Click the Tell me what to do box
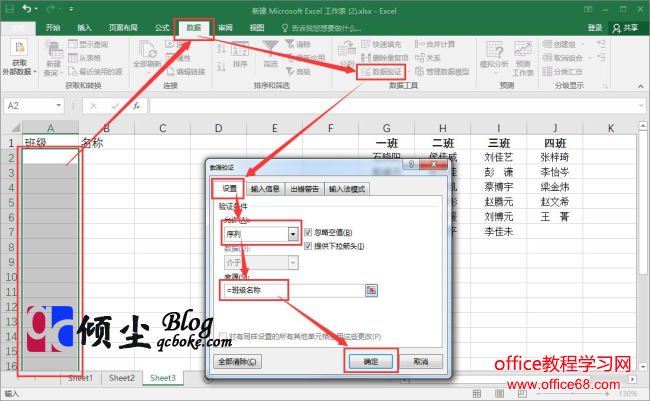The image size is (650, 401). [321, 28]
